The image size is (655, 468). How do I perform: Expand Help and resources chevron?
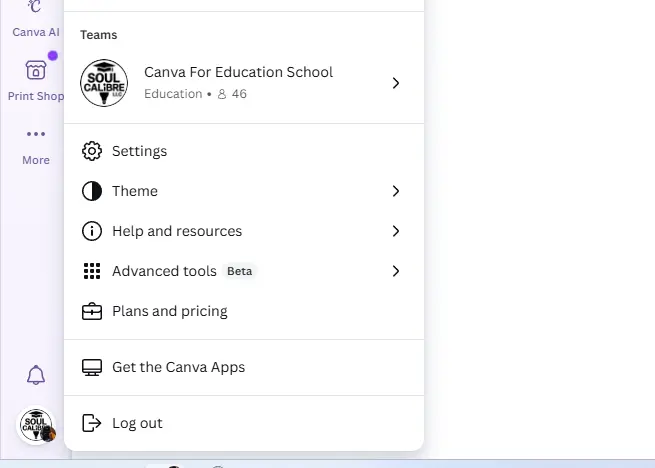pyautogui.click(x=396, y=231)
